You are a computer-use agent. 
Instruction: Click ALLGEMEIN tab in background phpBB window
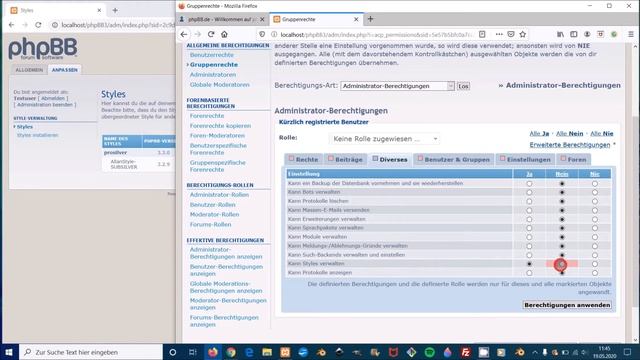coord(29,70)
